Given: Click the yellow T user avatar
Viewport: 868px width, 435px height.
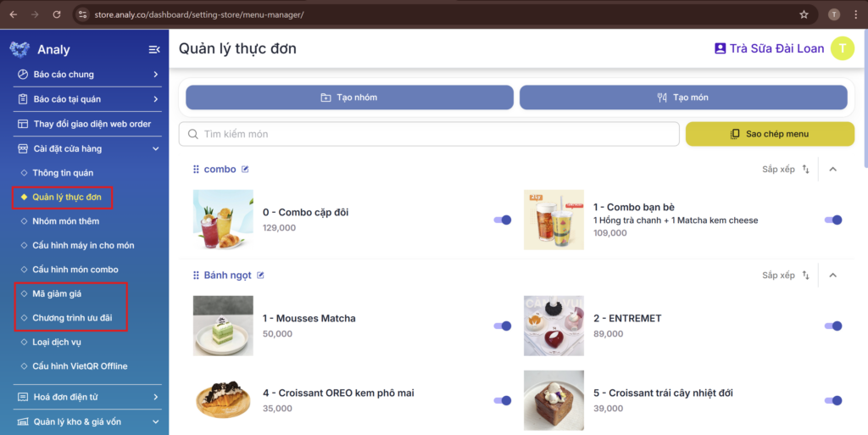Looking at the screenshot, I should (x=843, y=48).
